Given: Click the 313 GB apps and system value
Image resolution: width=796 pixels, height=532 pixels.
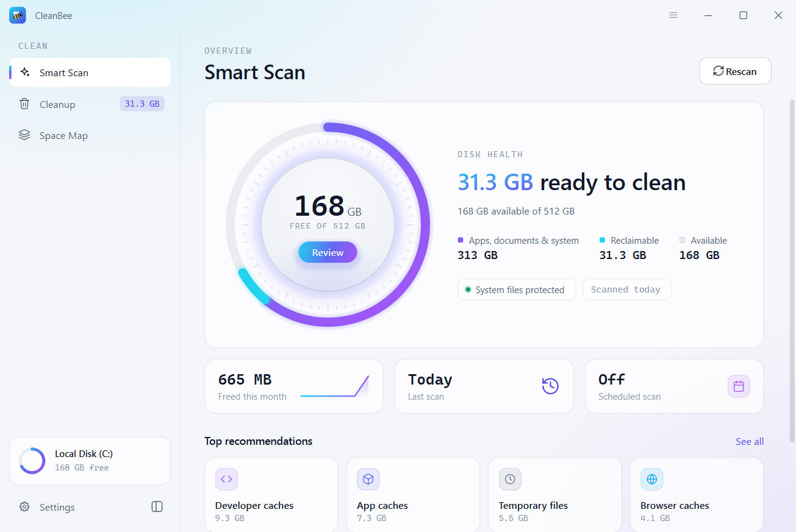Looking at the screenshot, I should pos(478,255).
